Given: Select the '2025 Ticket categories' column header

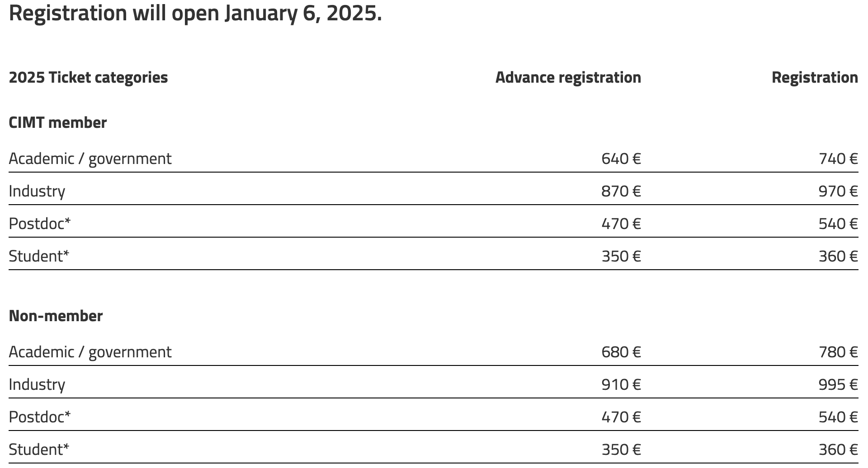Looking at the screenshot, I should click(x=88, y=77).
